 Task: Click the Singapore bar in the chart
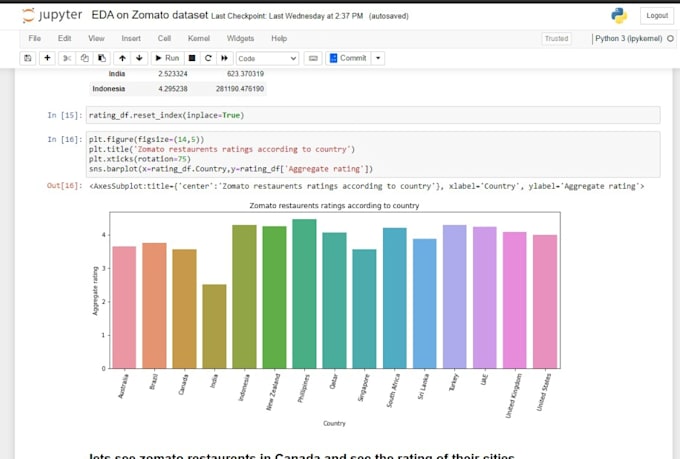[x=364, y=309]
